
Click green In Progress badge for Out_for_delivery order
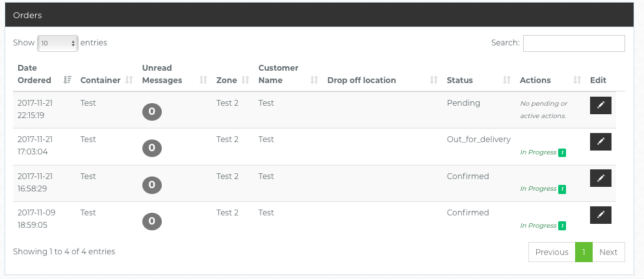[x=562, y=153]
